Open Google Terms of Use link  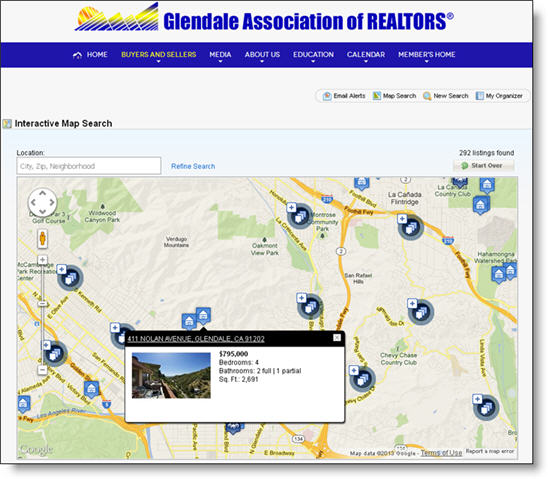(441, 453)
